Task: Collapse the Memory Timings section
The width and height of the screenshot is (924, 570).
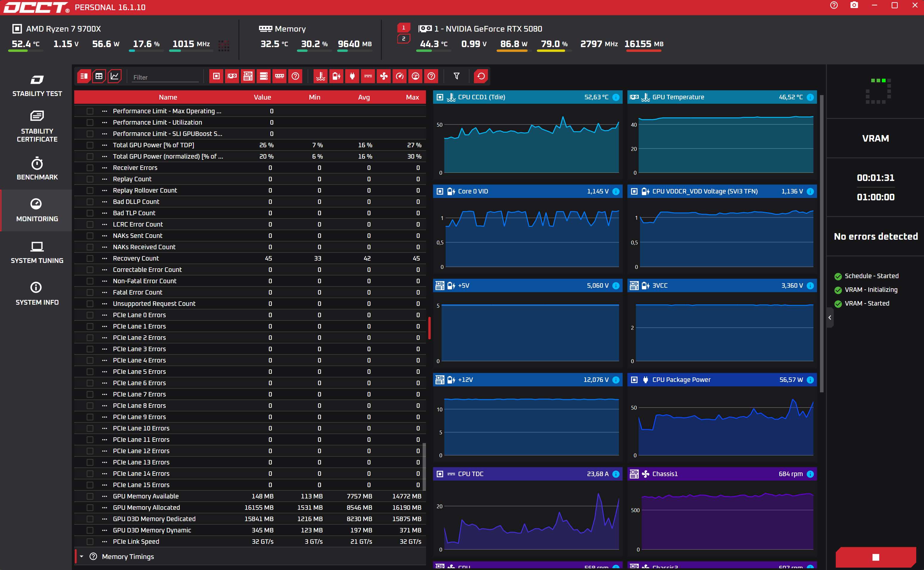Action: (81, 556)
